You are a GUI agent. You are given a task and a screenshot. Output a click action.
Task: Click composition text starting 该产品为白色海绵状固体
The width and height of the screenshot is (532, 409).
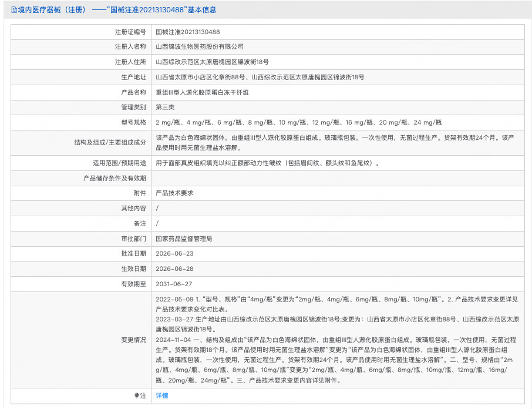pyautogui.click(x=335, y=143)
